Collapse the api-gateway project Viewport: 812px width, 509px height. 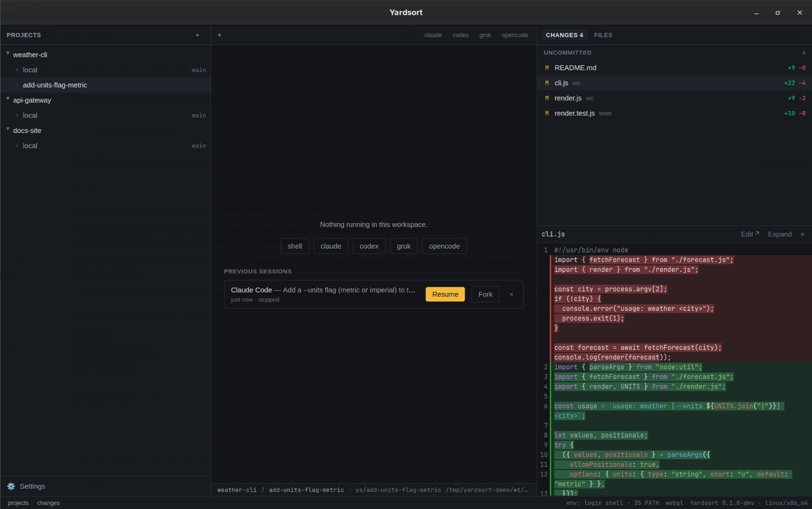(8, 99)
